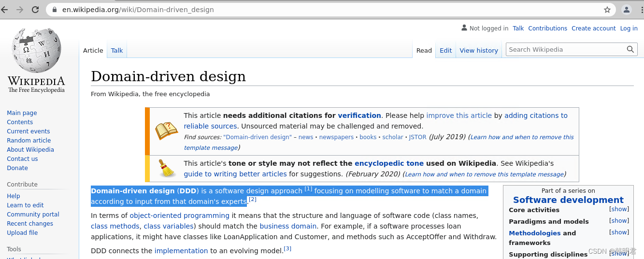Click the Methodologies link in the series box
Screen dimensions: 644x259
535,233
